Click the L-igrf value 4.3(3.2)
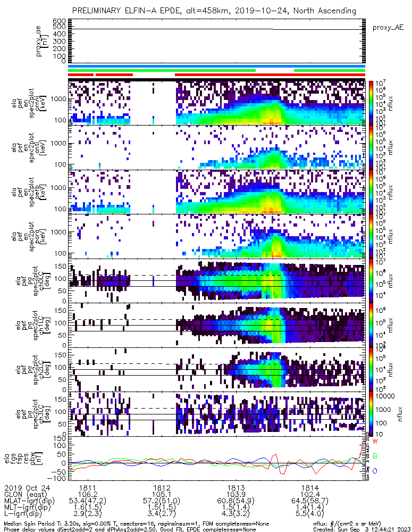Screen dimensions: 412x532 tap(236, 514)
